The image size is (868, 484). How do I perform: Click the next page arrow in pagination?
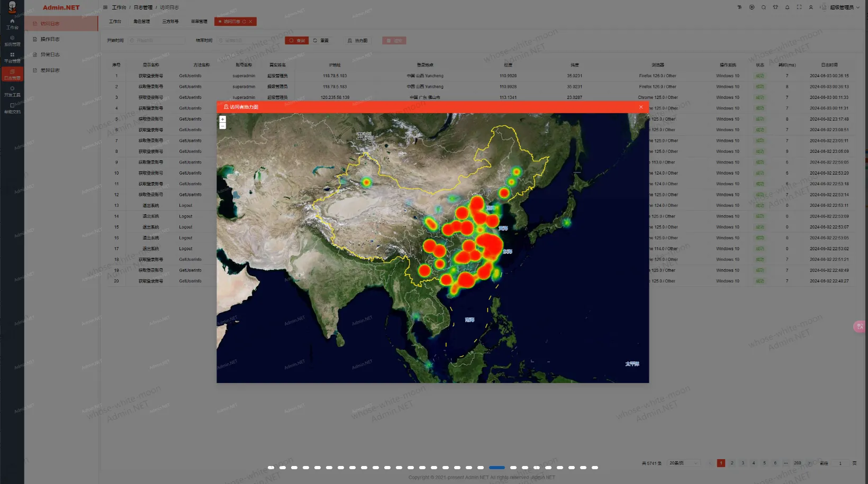pos(809,463)
